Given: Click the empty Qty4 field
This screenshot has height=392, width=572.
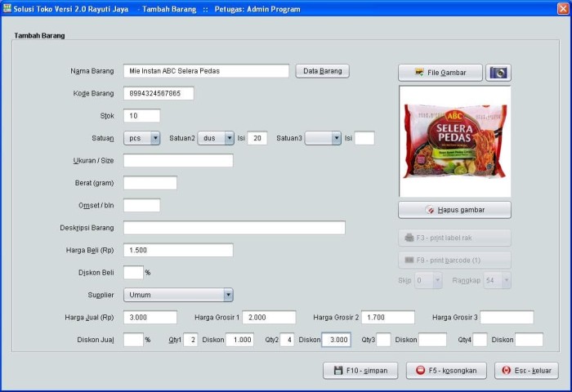Looking at the screenshot, I should coord(480,340).
